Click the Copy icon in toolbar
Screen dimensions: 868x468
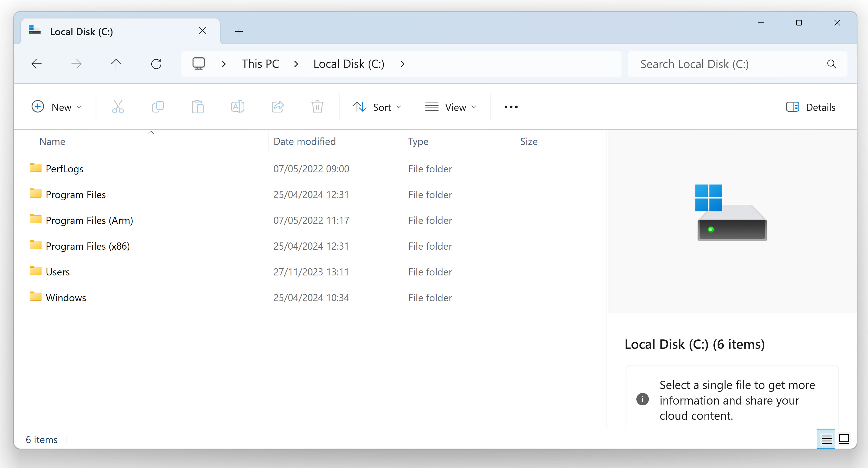(158, 107)
